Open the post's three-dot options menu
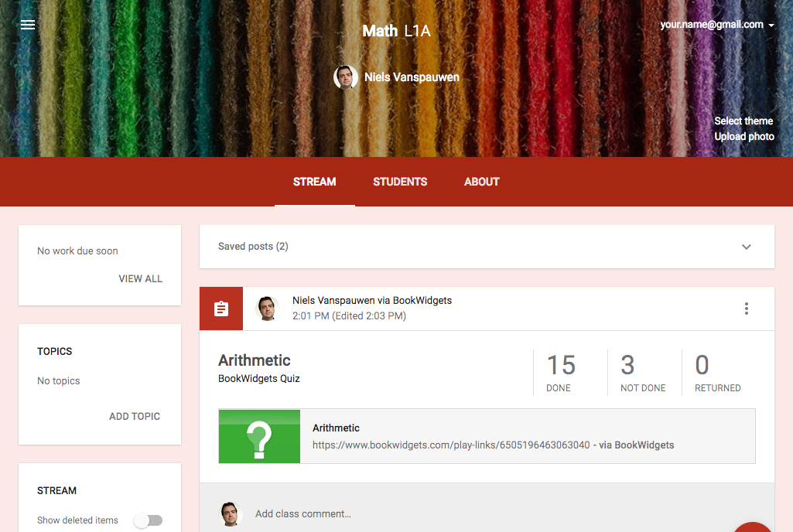The width and height of the screenshot is (793, 532). coord(746,308)
